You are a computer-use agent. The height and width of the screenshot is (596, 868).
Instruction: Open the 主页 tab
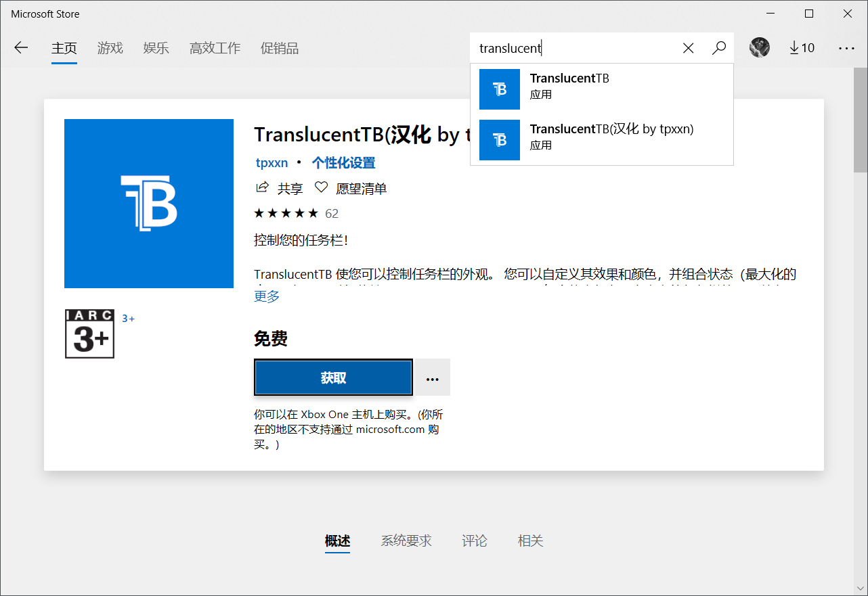64,48
